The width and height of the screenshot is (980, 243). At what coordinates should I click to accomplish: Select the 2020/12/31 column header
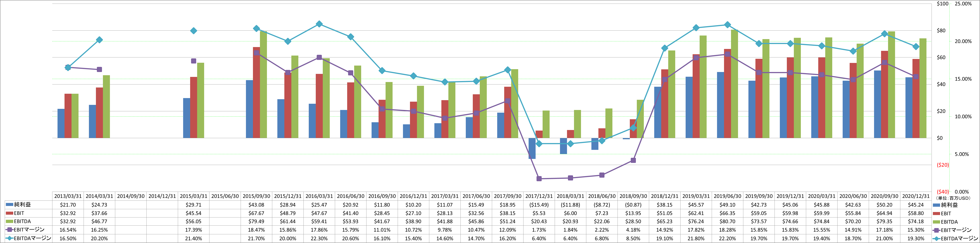(x=916, y=196)
